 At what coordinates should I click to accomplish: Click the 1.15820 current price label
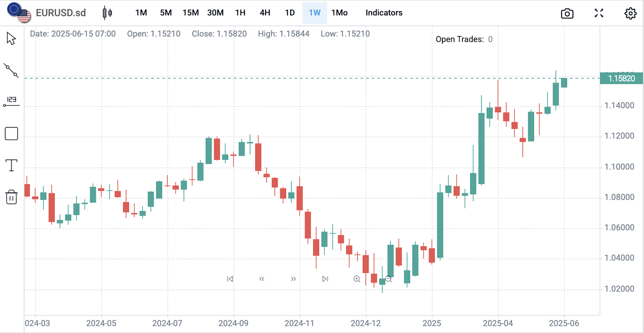(x=621, y=79)
